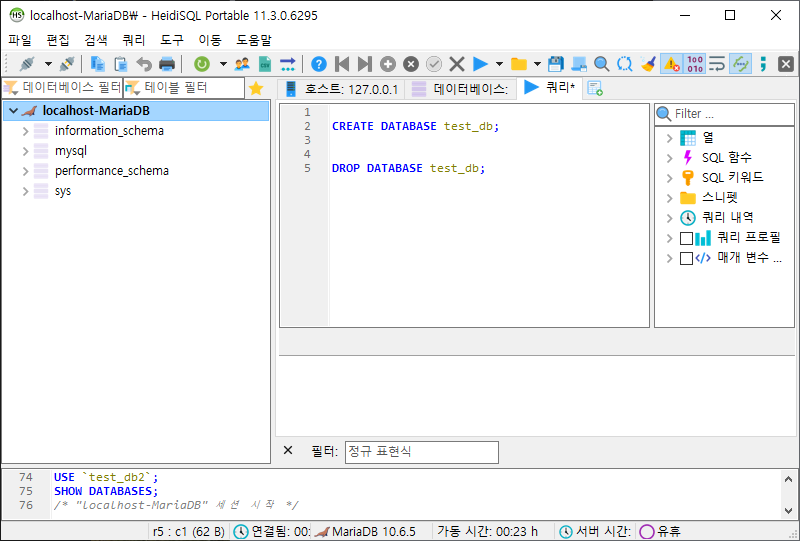Refresh with the green circular arrow icon

(202, 64)
